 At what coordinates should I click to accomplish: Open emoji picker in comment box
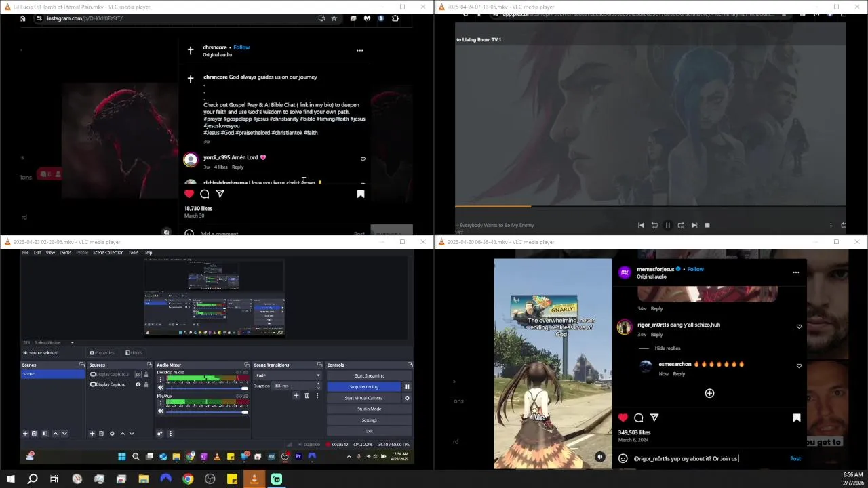pos(623,459)
